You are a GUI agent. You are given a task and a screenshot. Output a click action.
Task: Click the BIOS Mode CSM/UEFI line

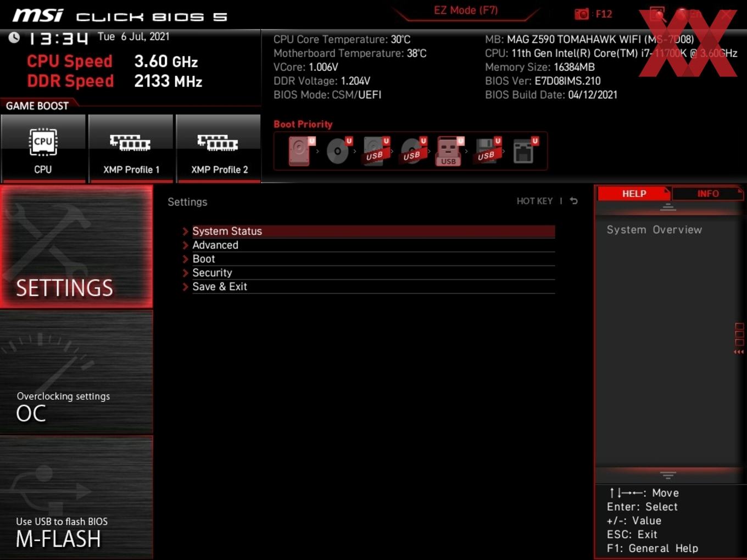[327, 94]
